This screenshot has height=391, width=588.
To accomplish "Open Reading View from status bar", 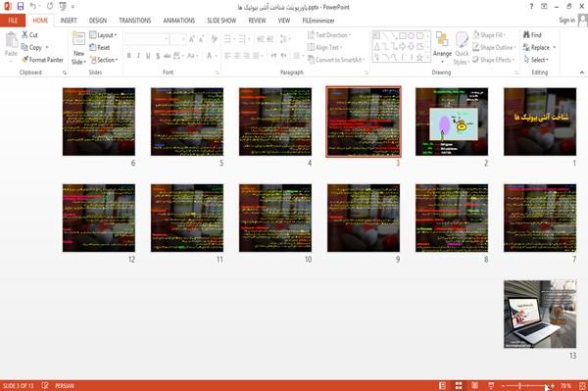I will pyautogui.click(x=474, y=385).
